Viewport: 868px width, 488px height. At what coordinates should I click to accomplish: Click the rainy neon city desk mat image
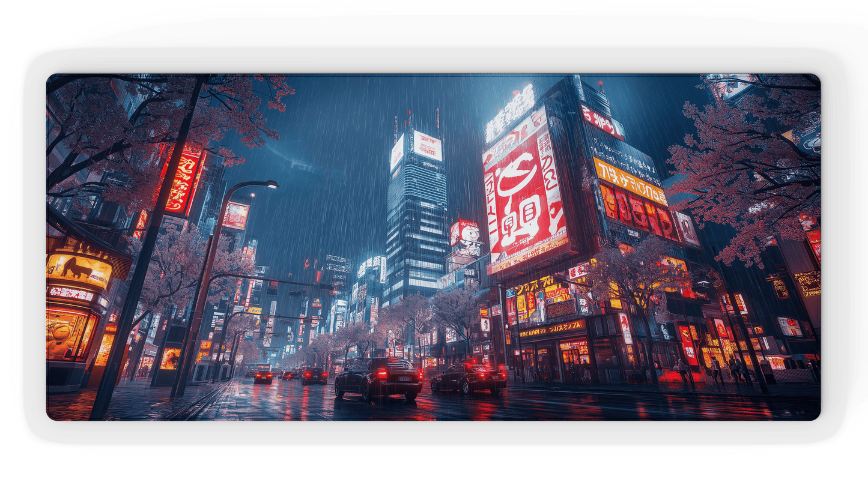click(433, 247)
